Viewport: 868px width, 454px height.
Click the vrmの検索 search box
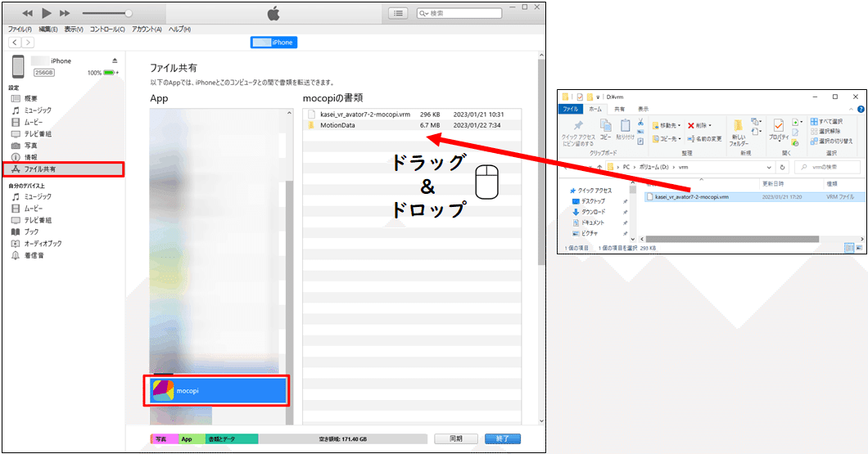[x=830, y=167]
